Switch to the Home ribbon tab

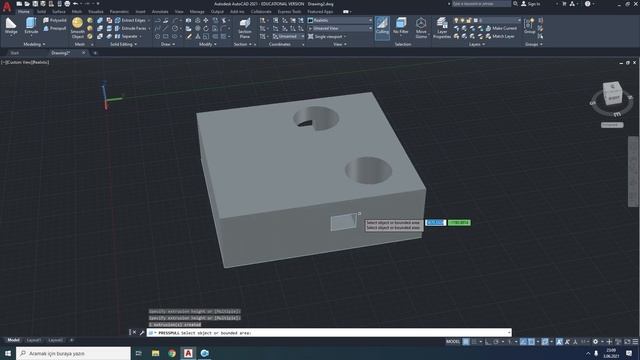pos(24,12)
